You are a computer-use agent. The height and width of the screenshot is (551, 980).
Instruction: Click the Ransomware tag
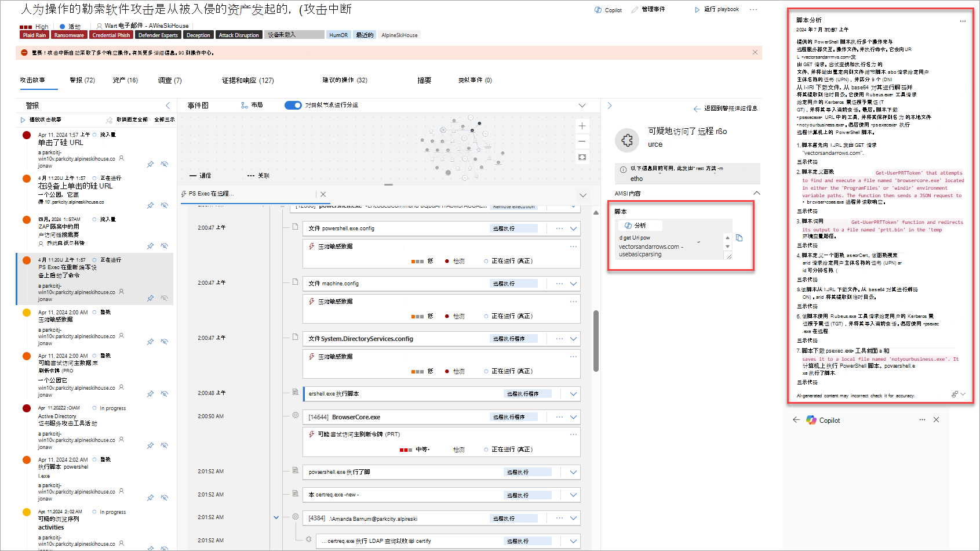coord(69,35)
